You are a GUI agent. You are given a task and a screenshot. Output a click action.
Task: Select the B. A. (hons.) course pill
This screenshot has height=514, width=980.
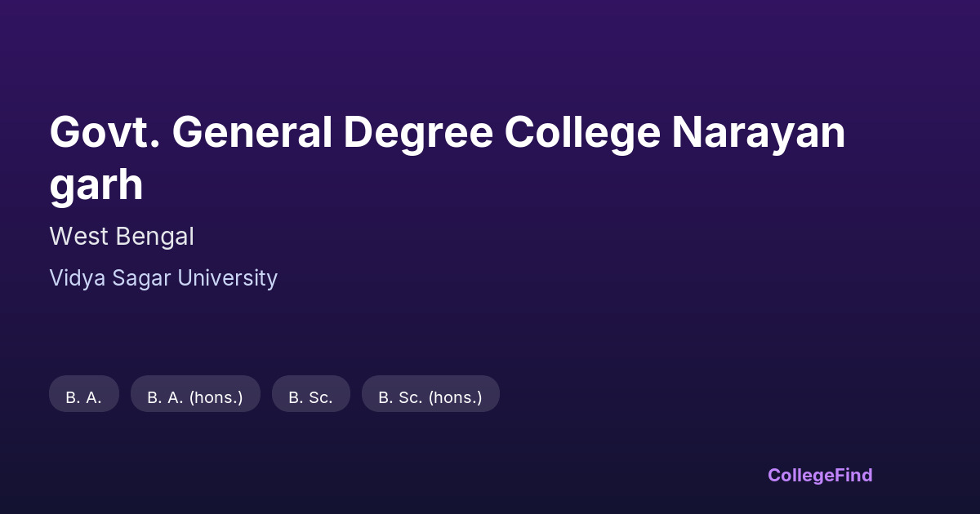click(x=195, y=397)
